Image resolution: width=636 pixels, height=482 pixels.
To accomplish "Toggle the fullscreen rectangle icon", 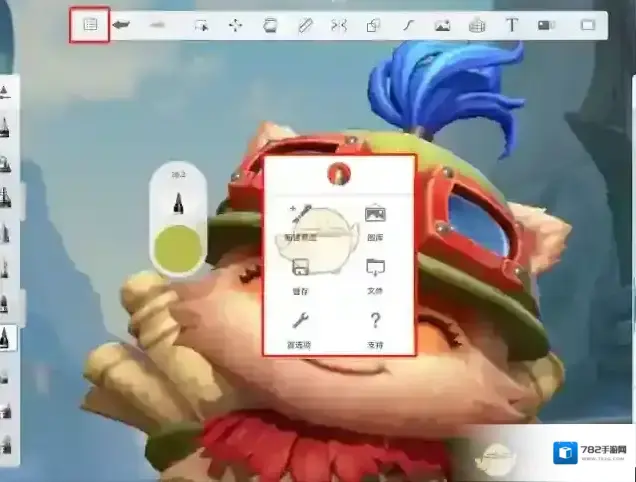I will pyautogui.click(x=588, y=25).
